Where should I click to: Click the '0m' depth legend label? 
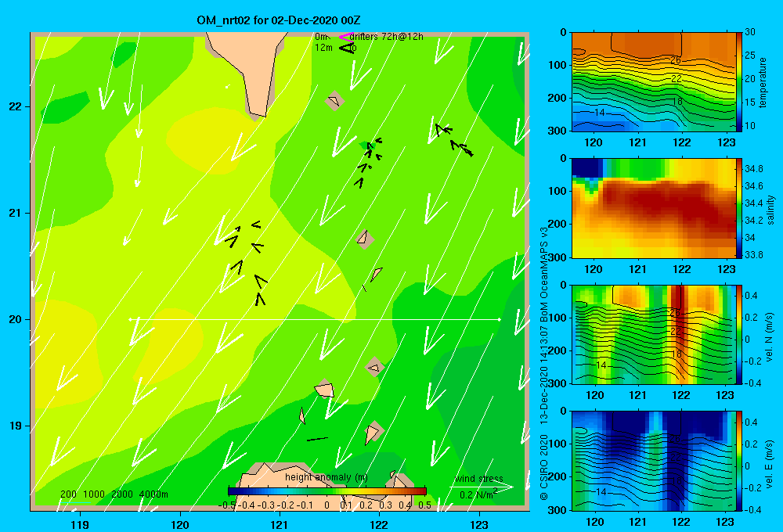click(x=321, y=37)
